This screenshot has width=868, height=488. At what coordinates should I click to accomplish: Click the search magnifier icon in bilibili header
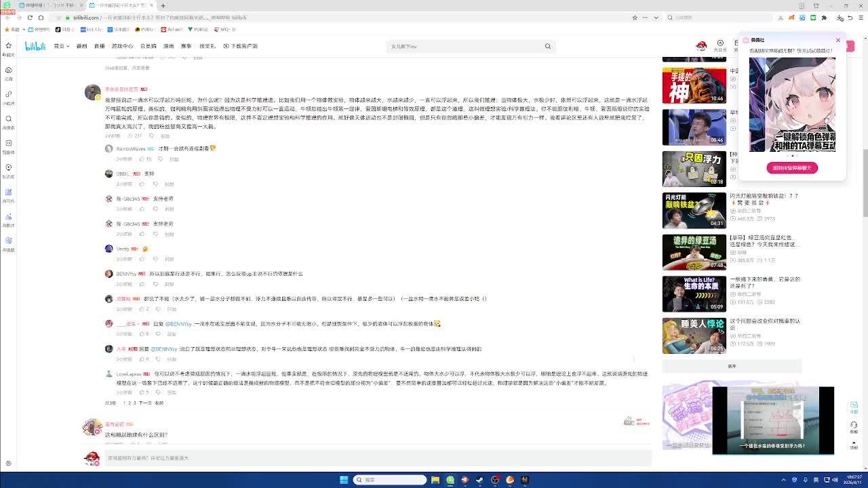tap(547, 46)
